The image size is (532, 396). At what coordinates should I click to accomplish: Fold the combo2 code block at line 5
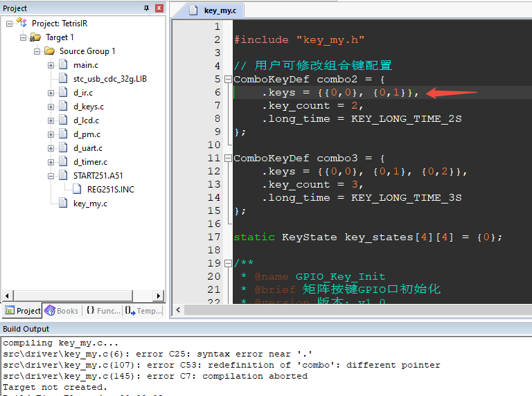[x=228, y=80]
